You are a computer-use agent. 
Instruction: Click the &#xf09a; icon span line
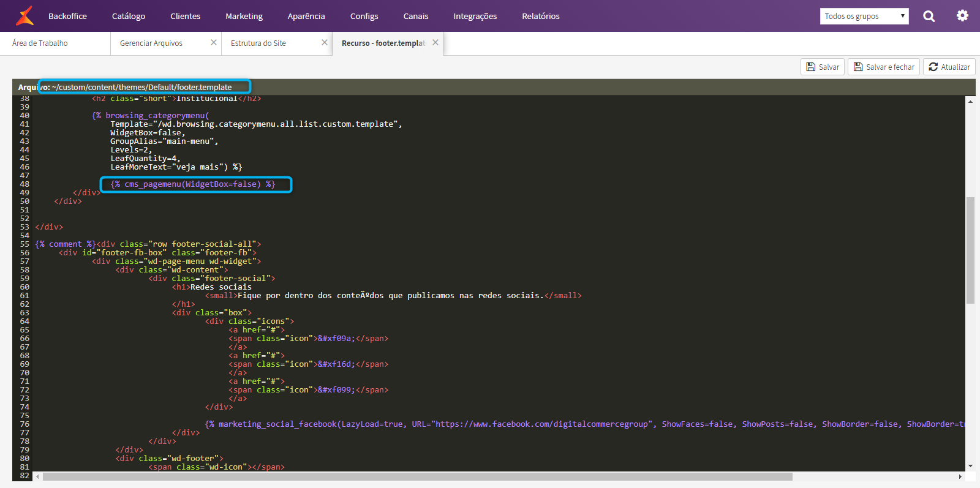coord(308,338)
